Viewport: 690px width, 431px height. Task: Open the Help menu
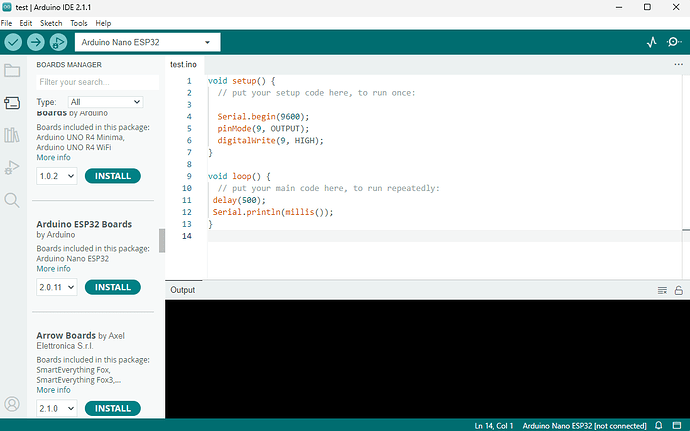click(x=103, y=23)
